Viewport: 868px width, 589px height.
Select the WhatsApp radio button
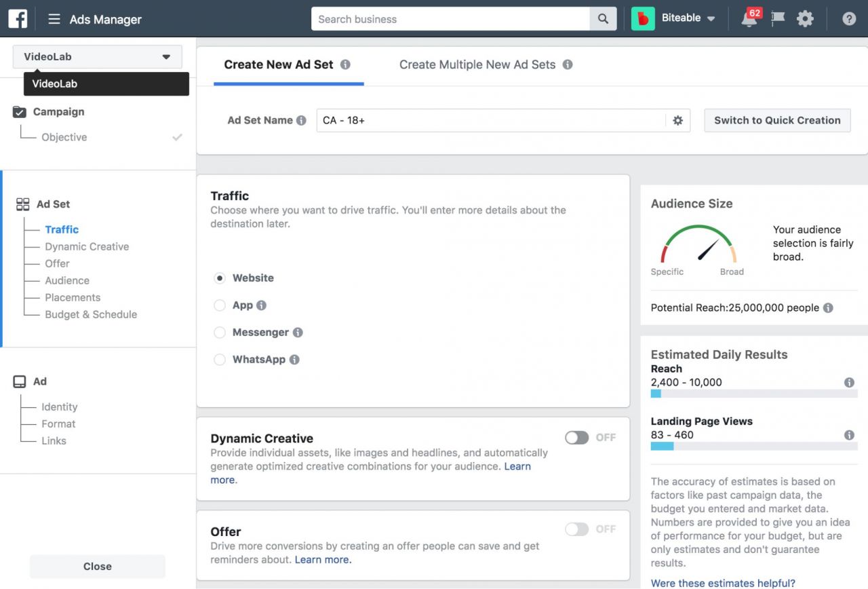[x=220, y=360]
